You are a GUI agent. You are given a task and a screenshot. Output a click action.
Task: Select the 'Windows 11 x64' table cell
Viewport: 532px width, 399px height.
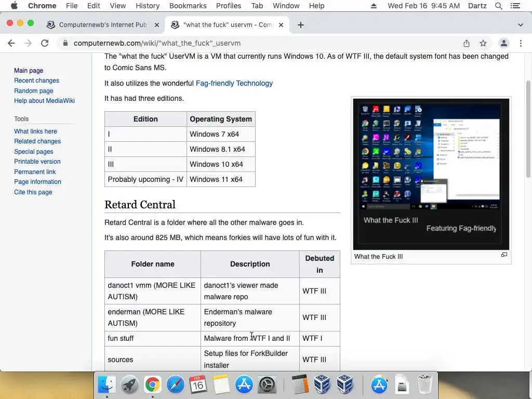click(221, 179)
